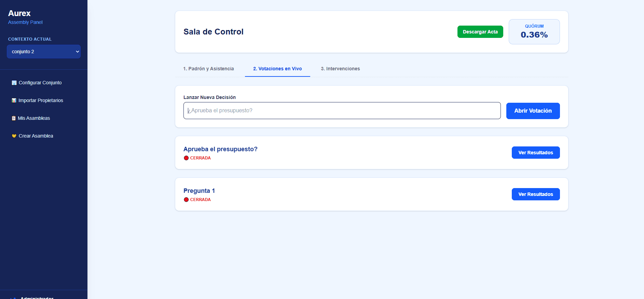Click the Aurex logo title
The width and height of the screenshot is (644, 299).
coord(19,13)
